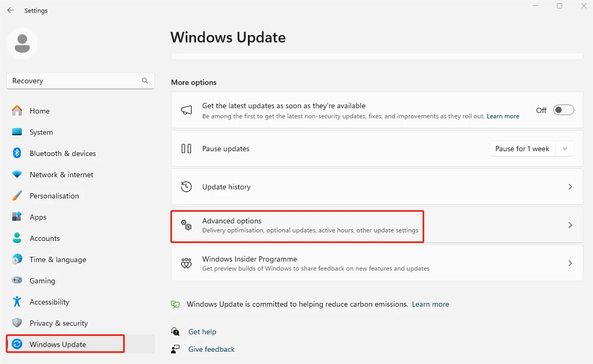Click the megaphone icon for latest updates
This screenshot has height=364, width=593.
coord(186,110)
